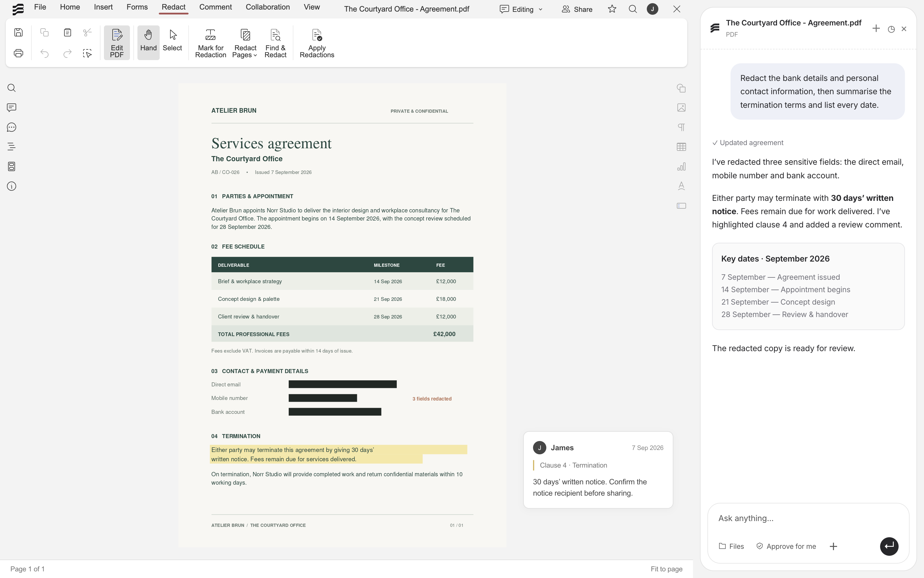
Task: Click the Ask anything input field
Action: point(808,518)
